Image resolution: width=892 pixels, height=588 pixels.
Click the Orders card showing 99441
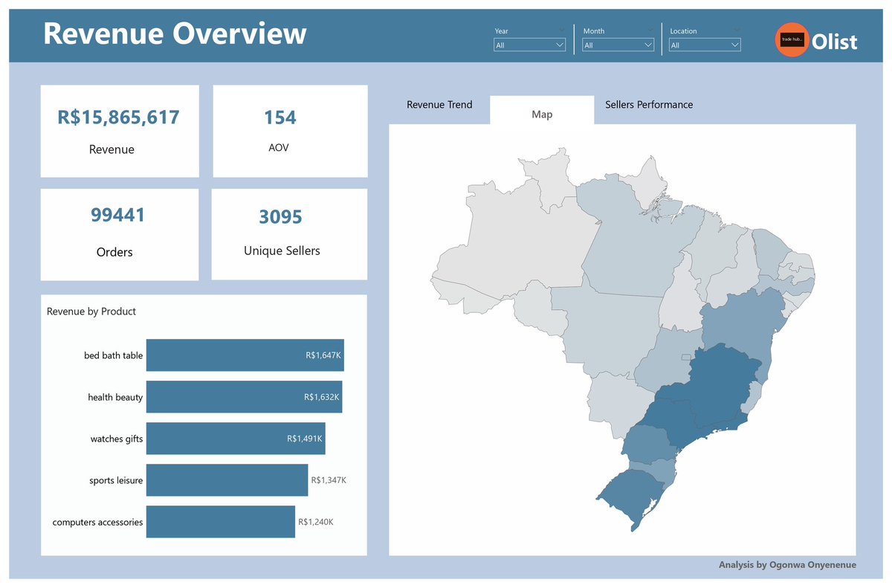coord(119,233)
